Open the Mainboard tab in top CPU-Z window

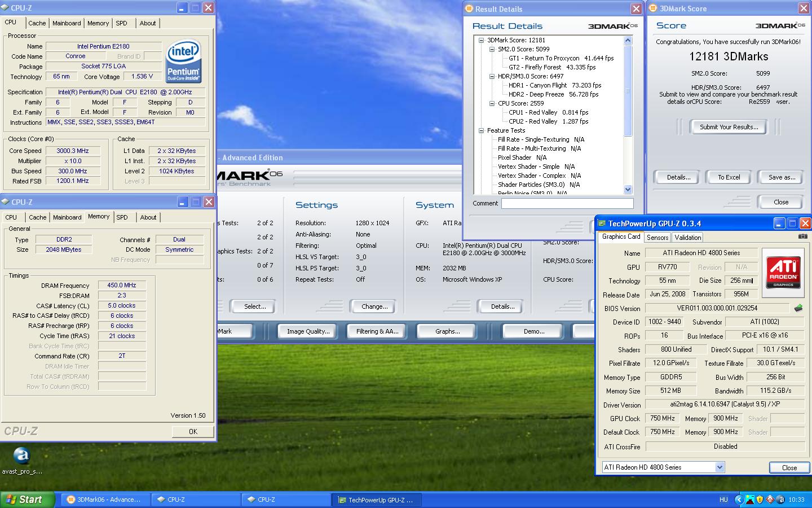coord(67,23)
